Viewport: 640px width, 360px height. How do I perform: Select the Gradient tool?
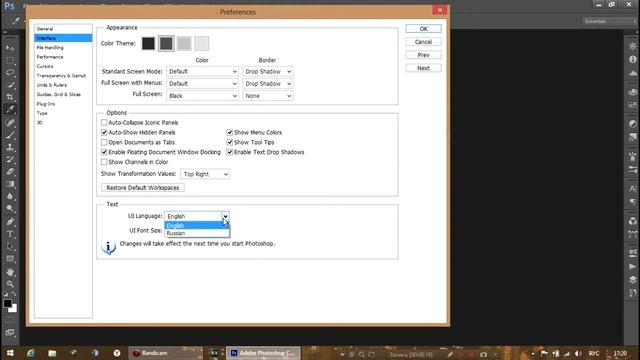click(10, 184)
